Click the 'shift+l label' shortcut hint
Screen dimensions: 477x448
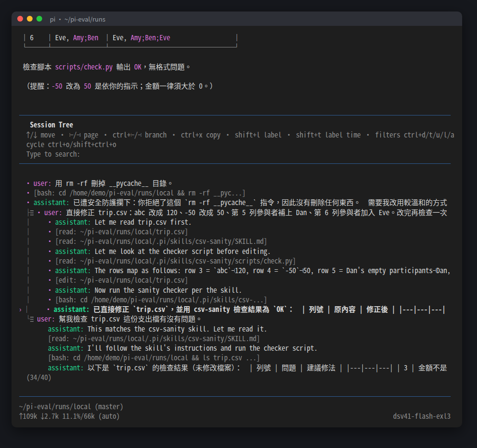pyautogui.click(x=258, y=135)
